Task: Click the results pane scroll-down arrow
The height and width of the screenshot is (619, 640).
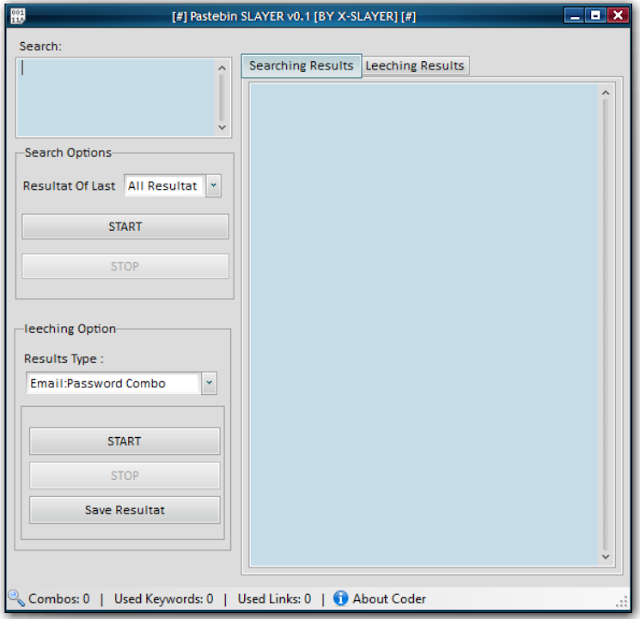Action: [x=606, y=557]
